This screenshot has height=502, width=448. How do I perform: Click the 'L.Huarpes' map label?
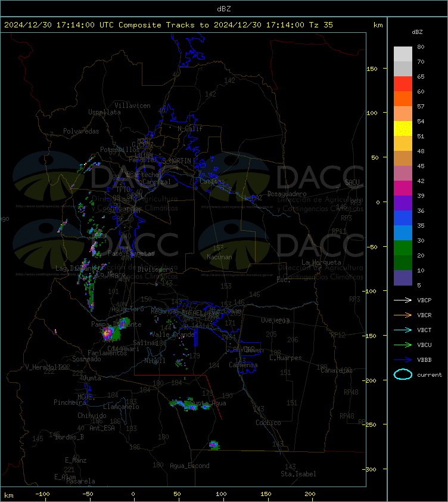[285, 358]
